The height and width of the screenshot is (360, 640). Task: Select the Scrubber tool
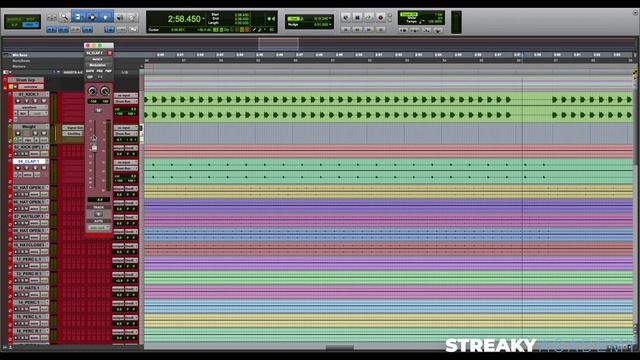pyautogui.click(x=120, y=17)
